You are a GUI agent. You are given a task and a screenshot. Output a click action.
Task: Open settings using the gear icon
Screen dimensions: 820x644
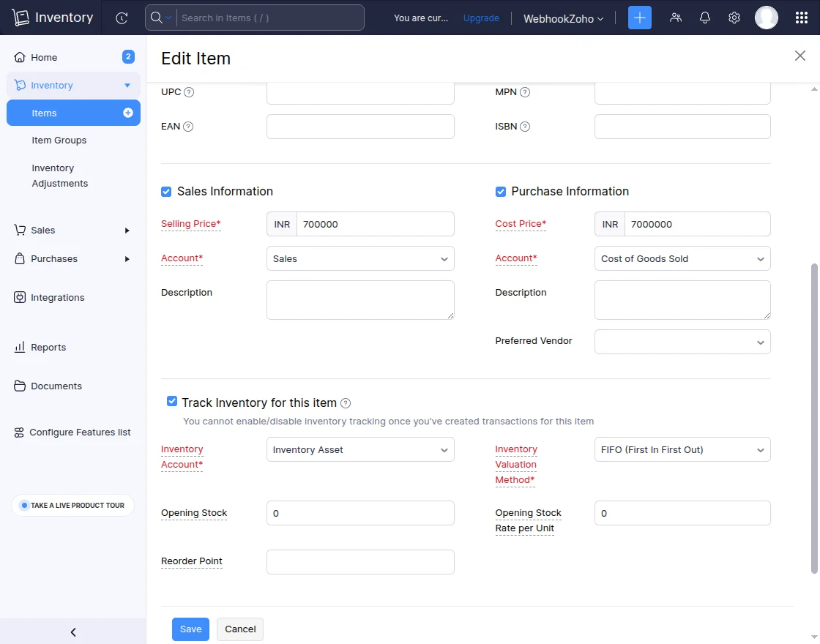pos(734,17)
